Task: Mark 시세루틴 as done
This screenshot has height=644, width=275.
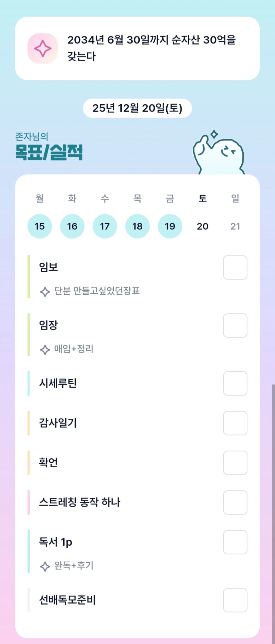Action: pyautogui.click(x=235, y=383)
